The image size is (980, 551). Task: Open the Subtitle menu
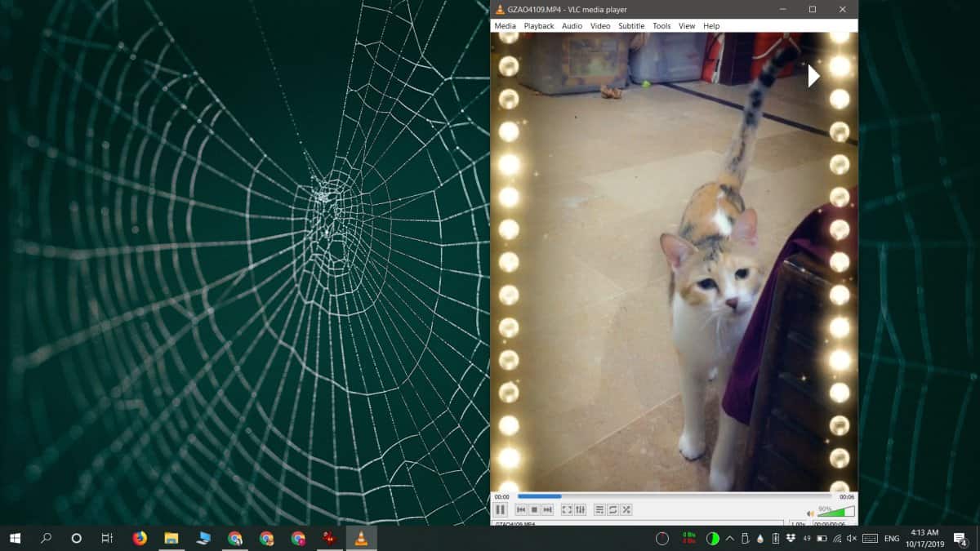coord(630,25)
